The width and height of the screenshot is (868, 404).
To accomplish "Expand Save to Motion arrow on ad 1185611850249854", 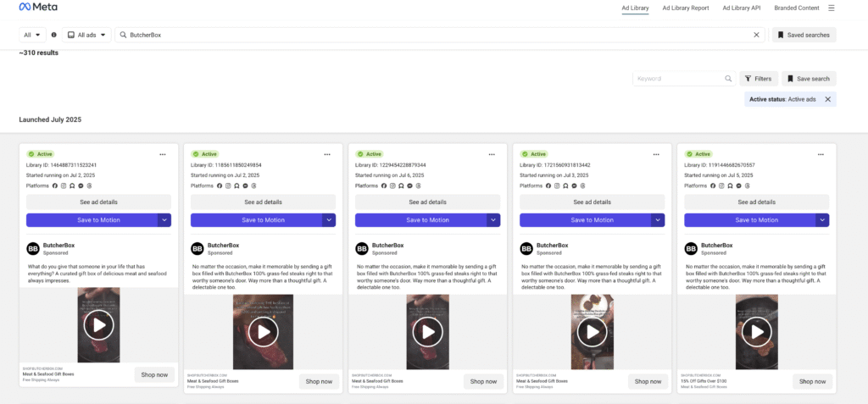I will 329,220.
